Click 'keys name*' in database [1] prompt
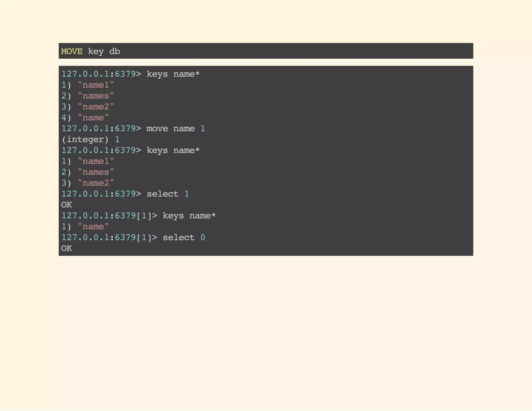The width and height of the screenshot is (532, 411). click(189, 216)
